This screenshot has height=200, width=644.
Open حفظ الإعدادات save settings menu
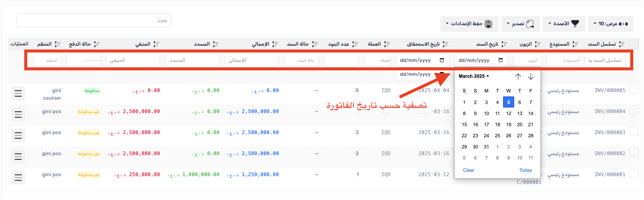pyautogui.click(x=469, y=24)
